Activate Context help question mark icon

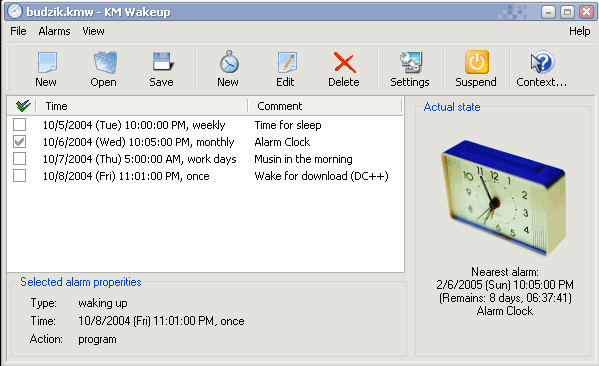pyautogui.click(x=542, y=62)
